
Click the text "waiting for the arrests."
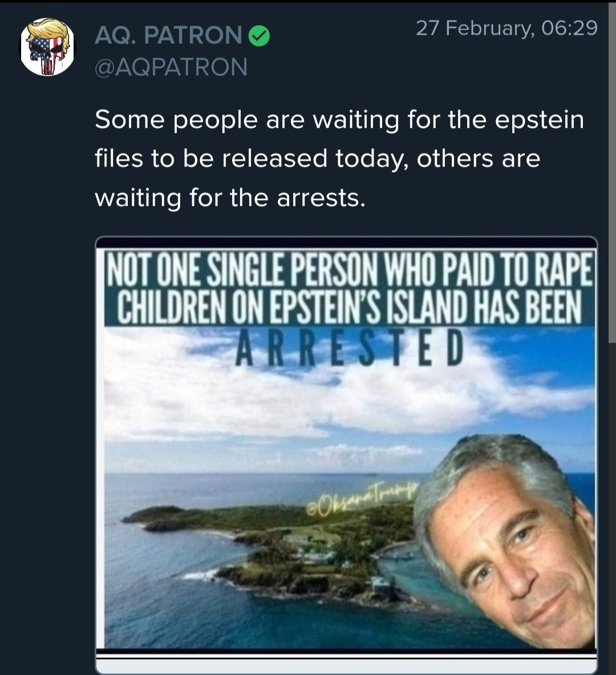tap(229, 198)
